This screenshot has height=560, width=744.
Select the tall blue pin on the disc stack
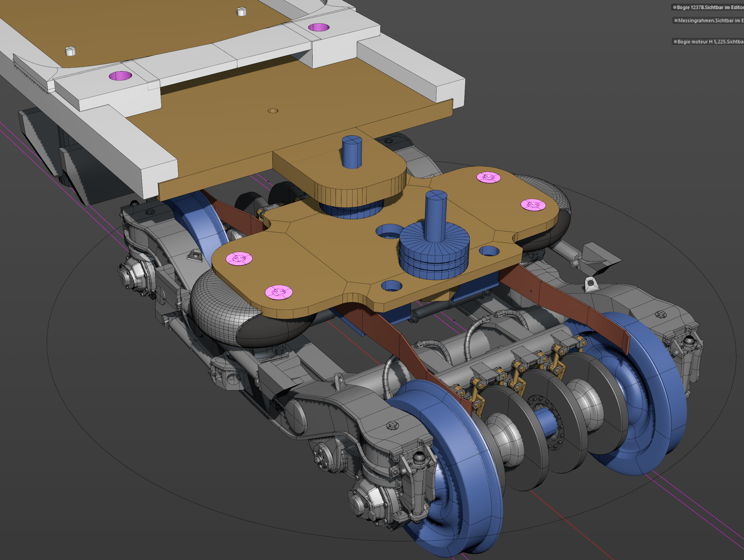(x=436, y=215)
